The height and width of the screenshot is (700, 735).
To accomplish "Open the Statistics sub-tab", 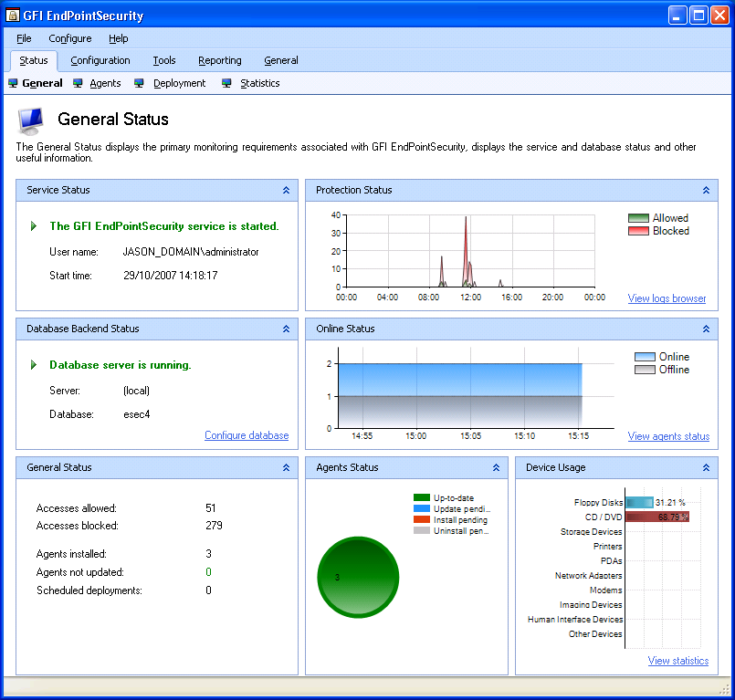I will pyautogui.click(x=260, y=83).
